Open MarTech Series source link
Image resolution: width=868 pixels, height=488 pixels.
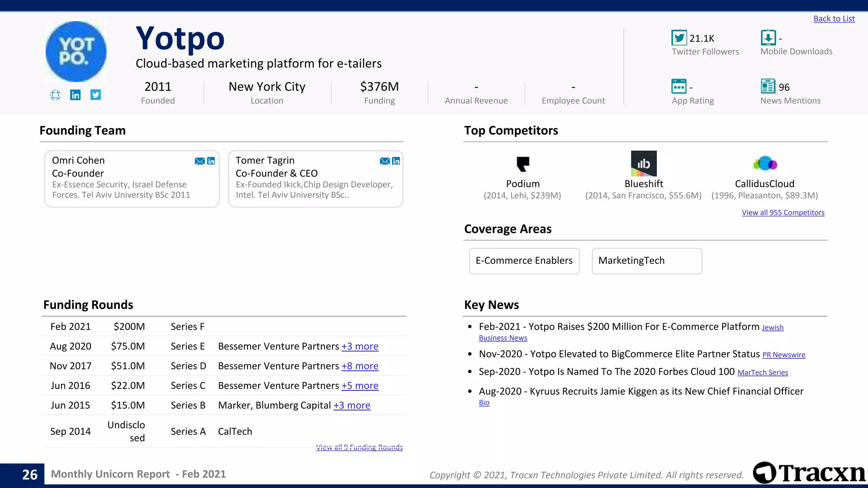pyautogui.click(x=762, y=373)
